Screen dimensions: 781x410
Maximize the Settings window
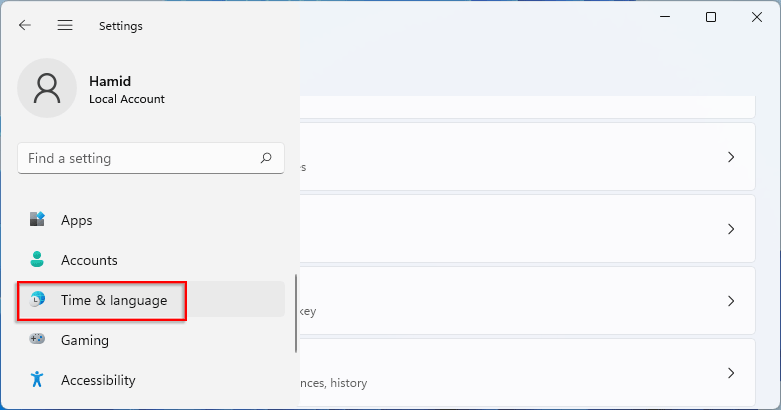(711, 17)
